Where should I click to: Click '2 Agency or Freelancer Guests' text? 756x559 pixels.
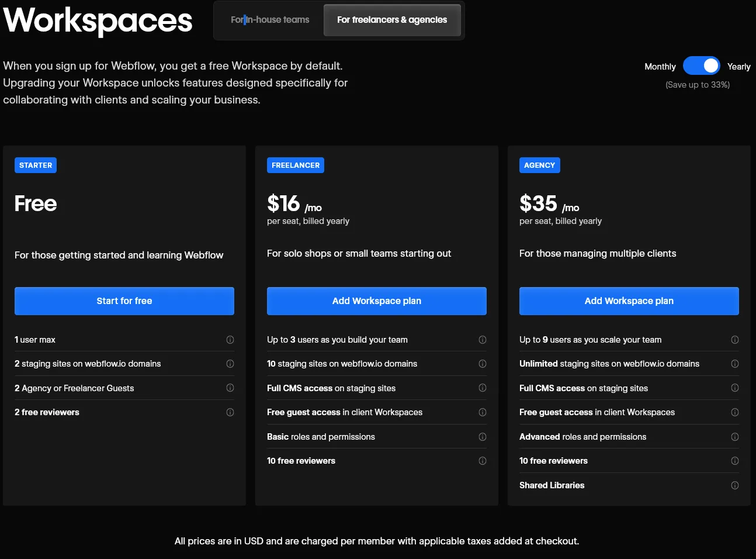74,388
